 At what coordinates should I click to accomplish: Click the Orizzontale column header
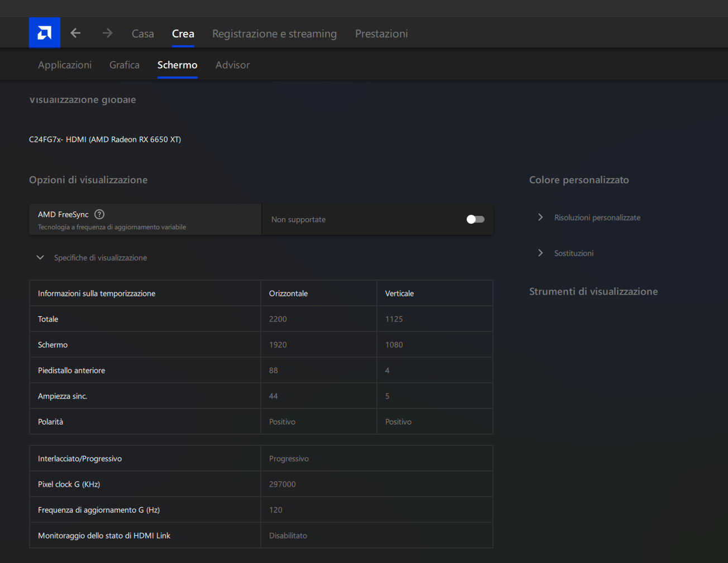tap(288, 293)
